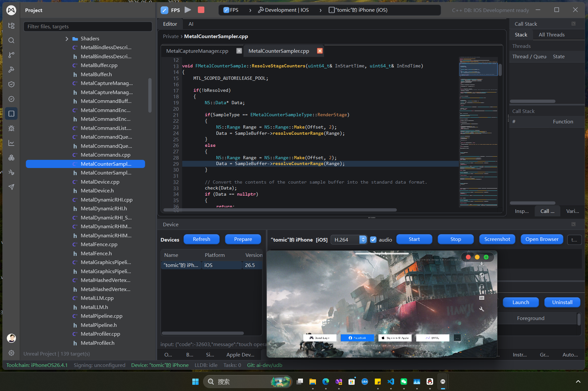Screen dimensions: 588x391
Task: Click the FaceBook login button in game
Action: tap(357, 338)
